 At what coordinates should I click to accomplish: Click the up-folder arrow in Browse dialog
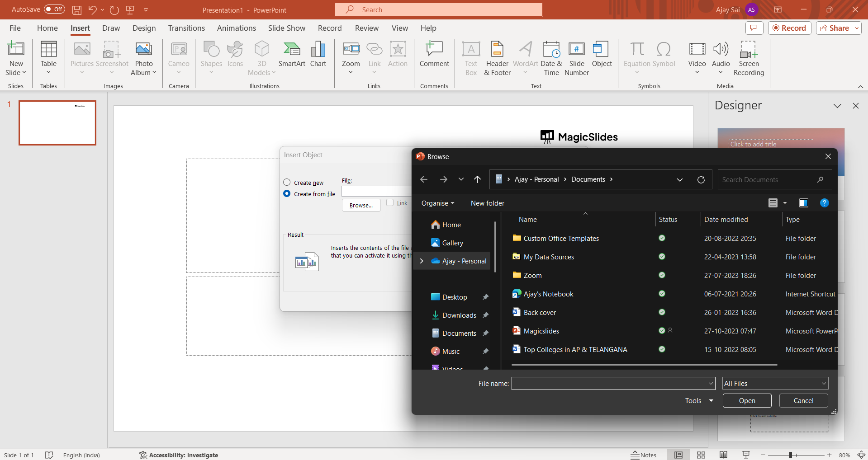[x=477, y=179]
